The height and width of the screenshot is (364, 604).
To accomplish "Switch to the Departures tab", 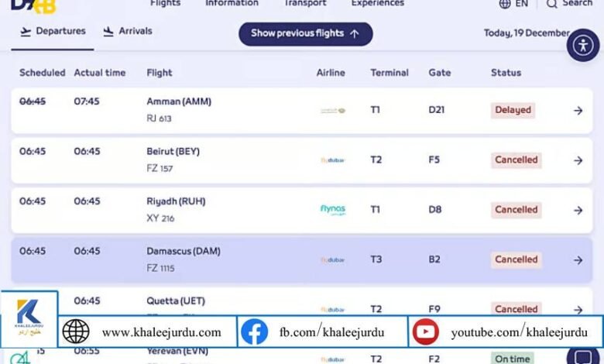I will click(53, 32).
